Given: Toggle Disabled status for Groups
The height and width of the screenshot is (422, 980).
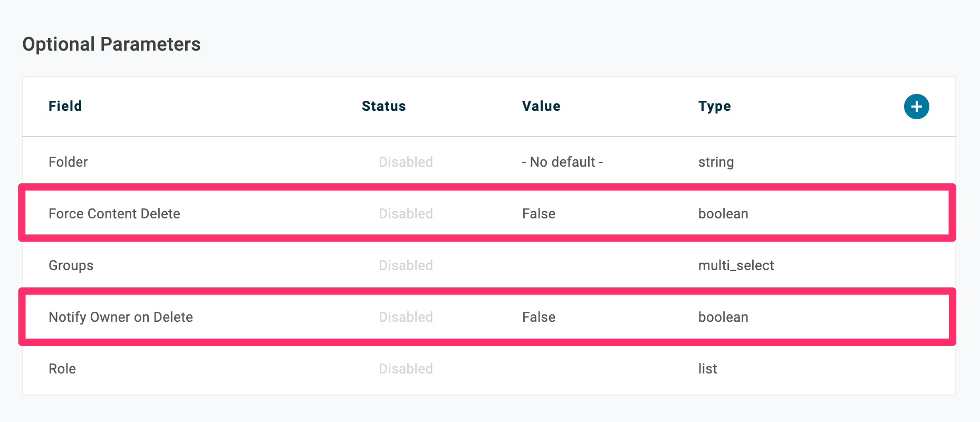Looking at the screenshot, I should [x=406, y=265].
